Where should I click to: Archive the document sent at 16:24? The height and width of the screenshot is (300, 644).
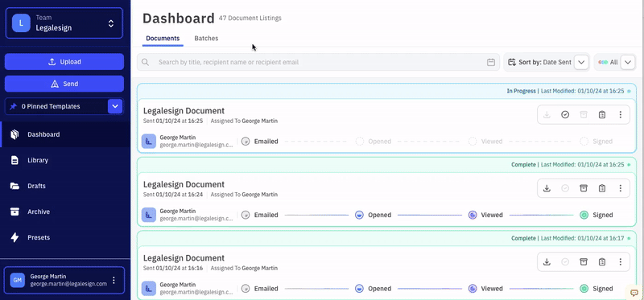tap(584, 188)
